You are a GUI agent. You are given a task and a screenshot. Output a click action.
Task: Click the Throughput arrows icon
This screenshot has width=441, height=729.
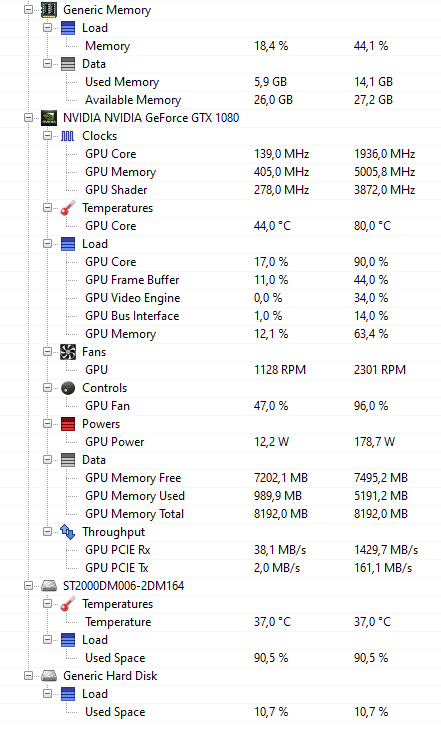[68, 532]
